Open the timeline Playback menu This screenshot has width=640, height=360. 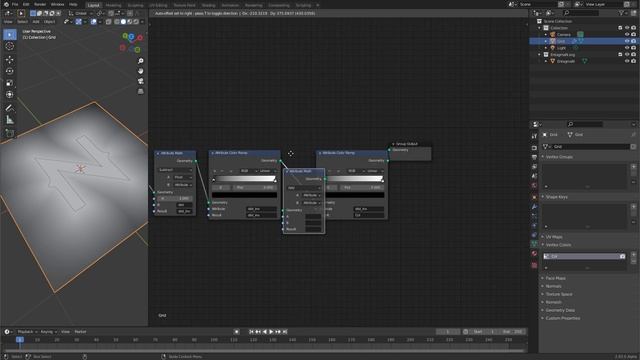pos(27,332)
